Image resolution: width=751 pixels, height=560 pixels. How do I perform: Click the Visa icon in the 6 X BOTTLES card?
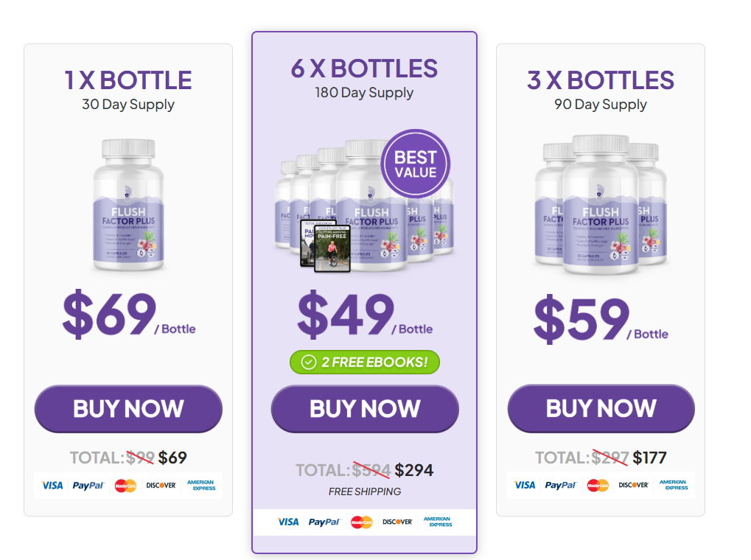pyautogui.click(x=287, y=520)
